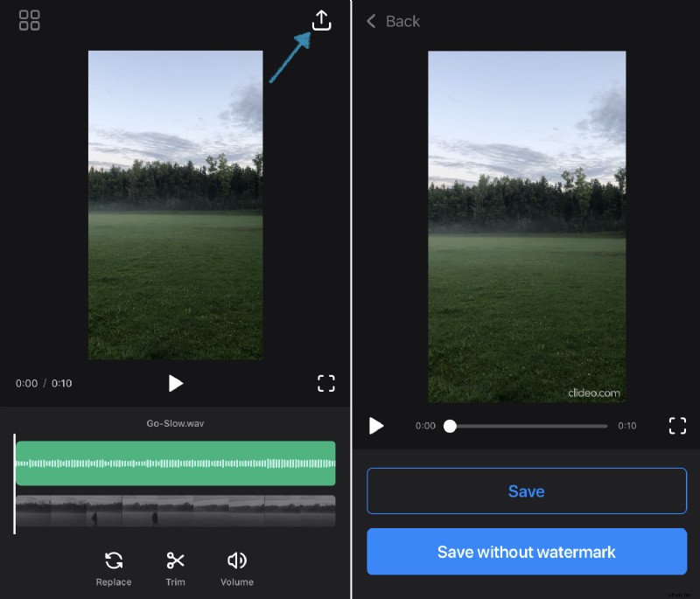
Task: Choose Save without watermark
Action: tap(526, 552)
